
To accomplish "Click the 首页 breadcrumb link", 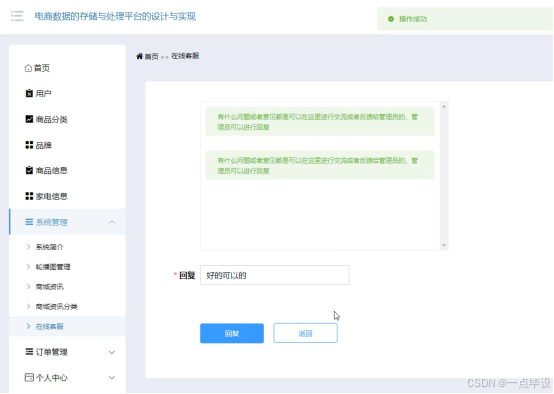I will click(152, 56).
